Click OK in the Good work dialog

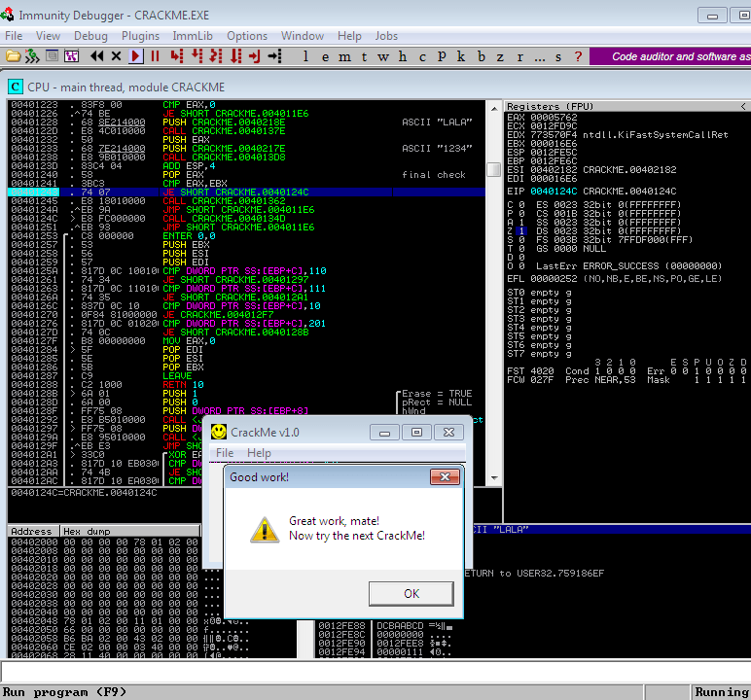tap(411, 594)
